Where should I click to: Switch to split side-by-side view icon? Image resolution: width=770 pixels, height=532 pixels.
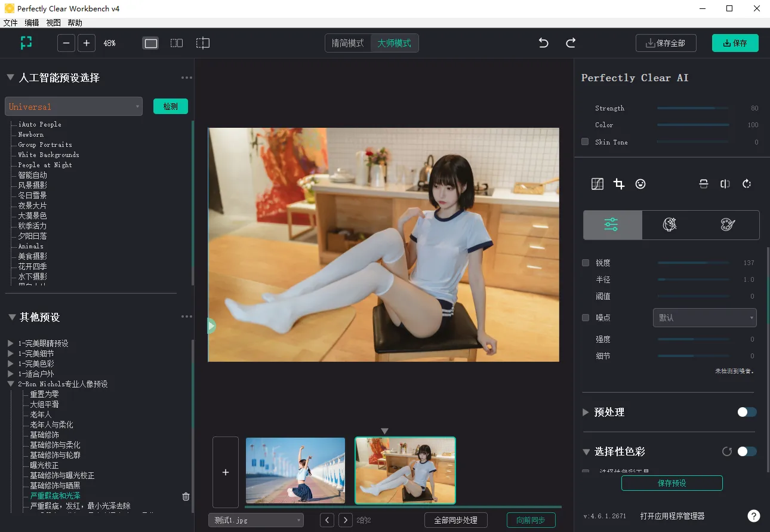click(x=177, y=43)
